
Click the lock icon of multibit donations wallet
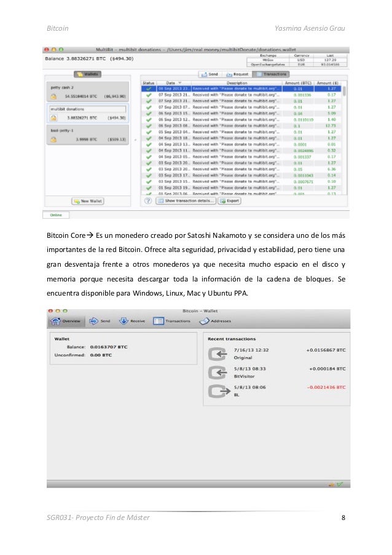(53, 117)
